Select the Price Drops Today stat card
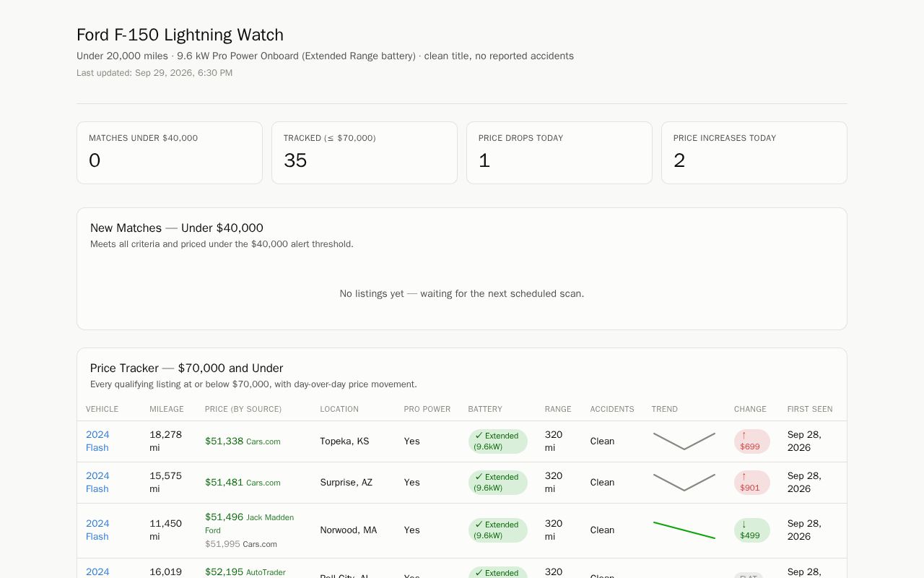 point(559,152)
